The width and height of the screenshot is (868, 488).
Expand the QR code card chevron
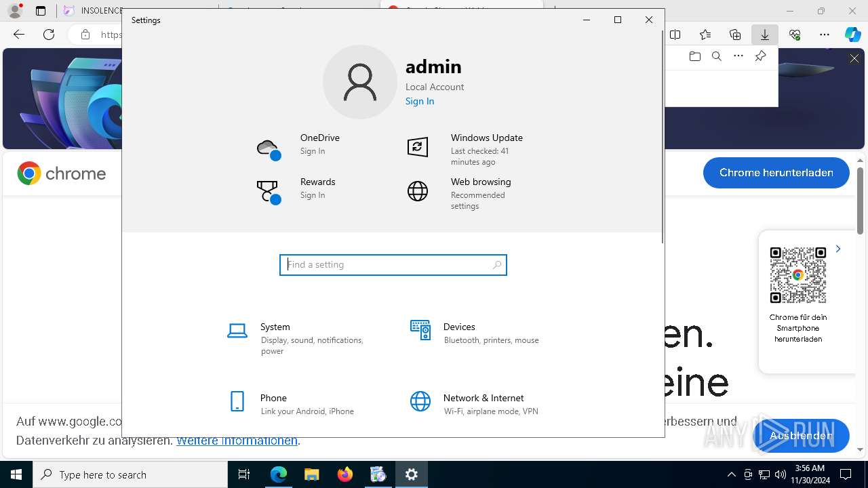point(838,249)
